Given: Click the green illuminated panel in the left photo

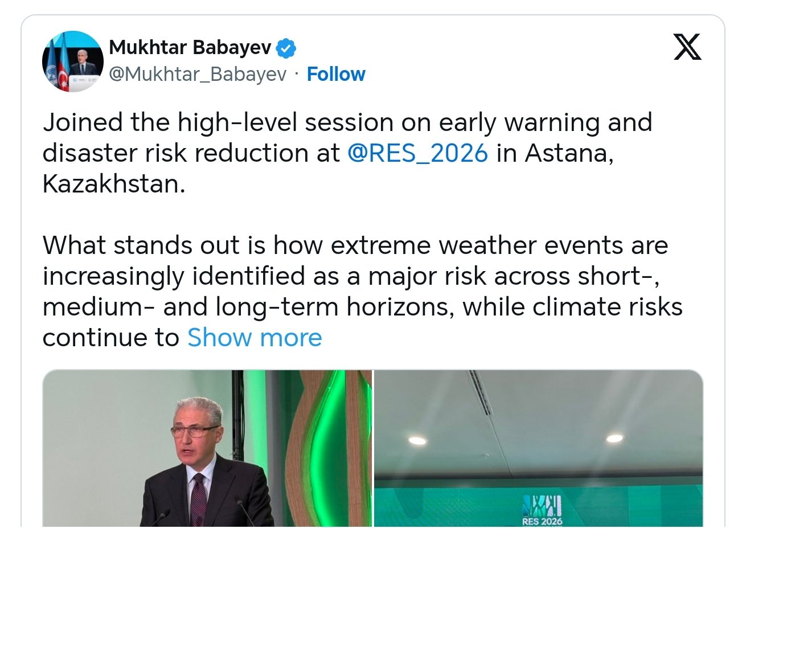Looking at the screenshot, I should (x=325, y=433).
